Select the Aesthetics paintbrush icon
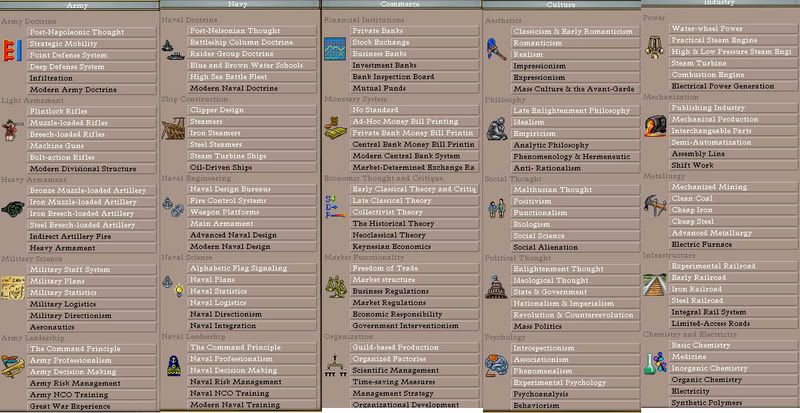Viewport: 800px width, 413px height. tap(496, 50)
